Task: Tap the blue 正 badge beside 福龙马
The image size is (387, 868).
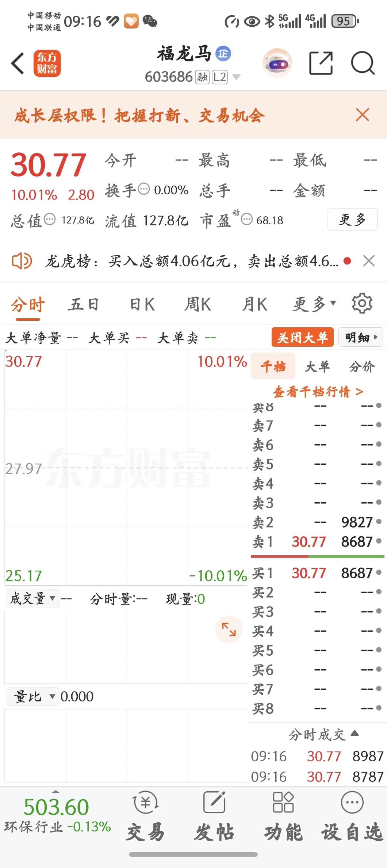Action: pyautogui.click(x=223, y=53)
